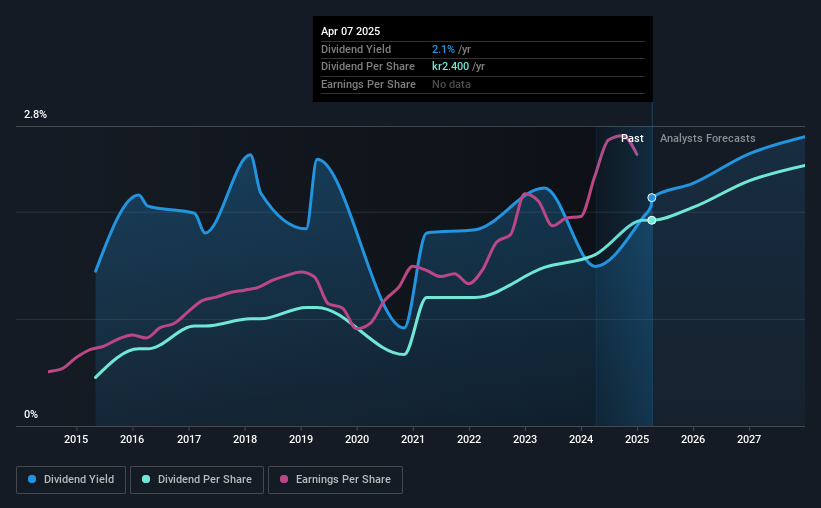
Task: Click the 'Past' label on the chart
Action: point(632,138)
